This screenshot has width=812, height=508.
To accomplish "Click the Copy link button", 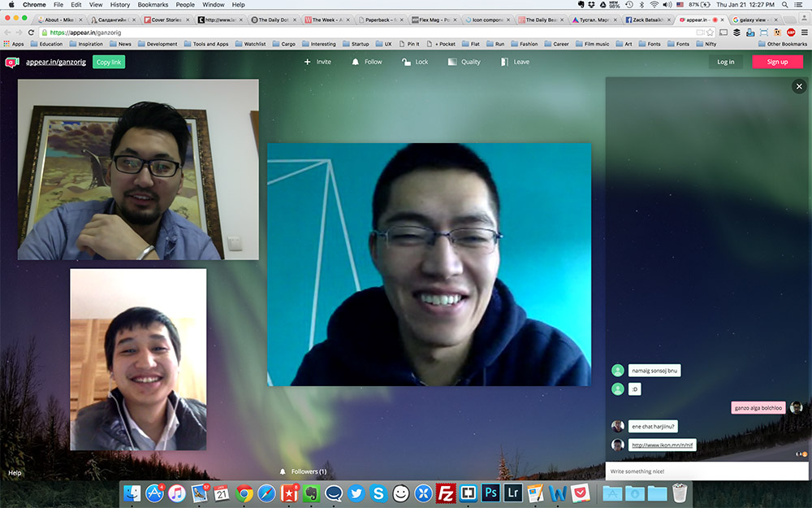I will (x=109, y=62).
